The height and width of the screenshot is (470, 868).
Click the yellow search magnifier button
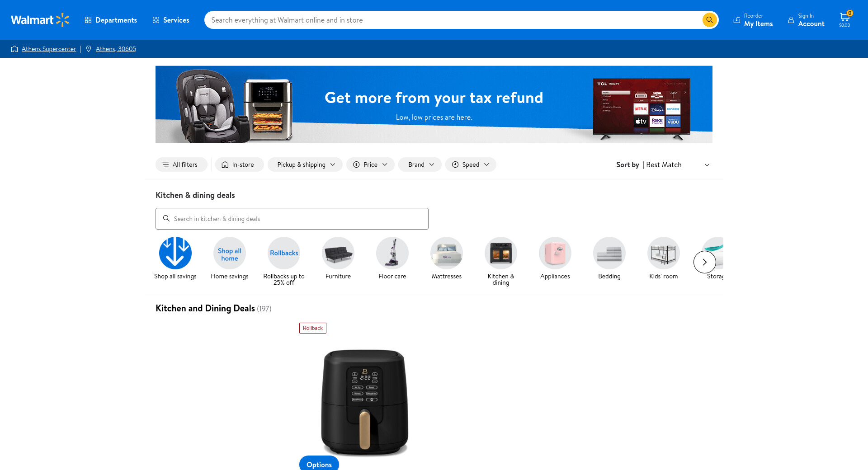click(709, 20)
